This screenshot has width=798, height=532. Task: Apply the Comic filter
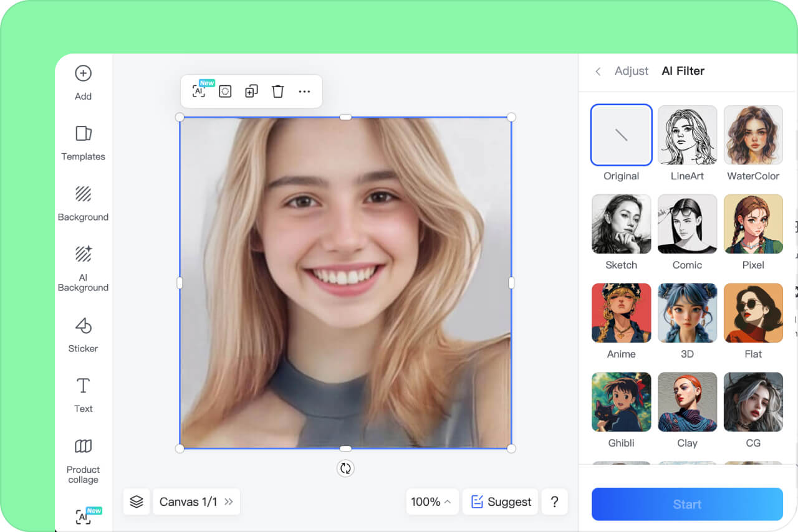687,224
